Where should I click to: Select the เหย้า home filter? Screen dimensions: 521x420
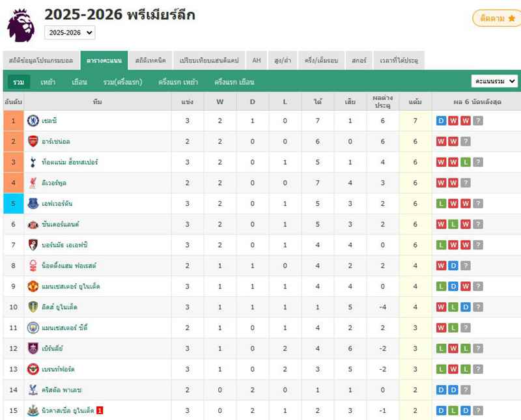point(48,82)
